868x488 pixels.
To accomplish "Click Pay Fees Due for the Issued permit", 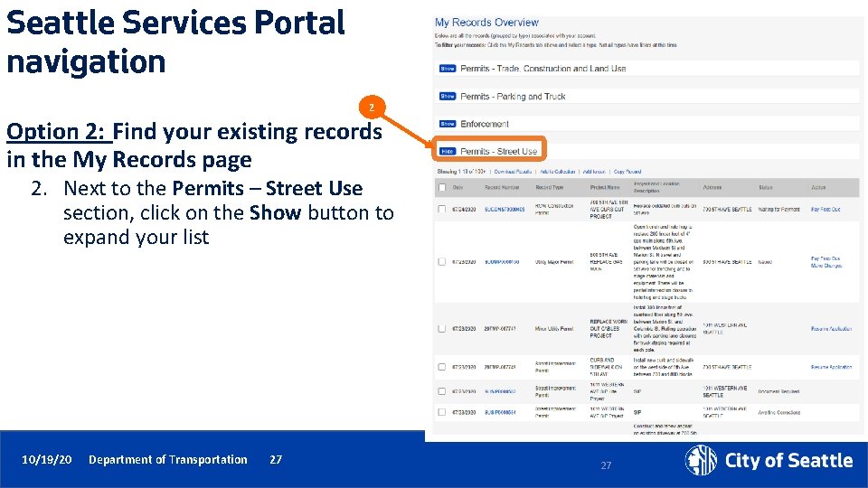I will click(x=826, y=258).
